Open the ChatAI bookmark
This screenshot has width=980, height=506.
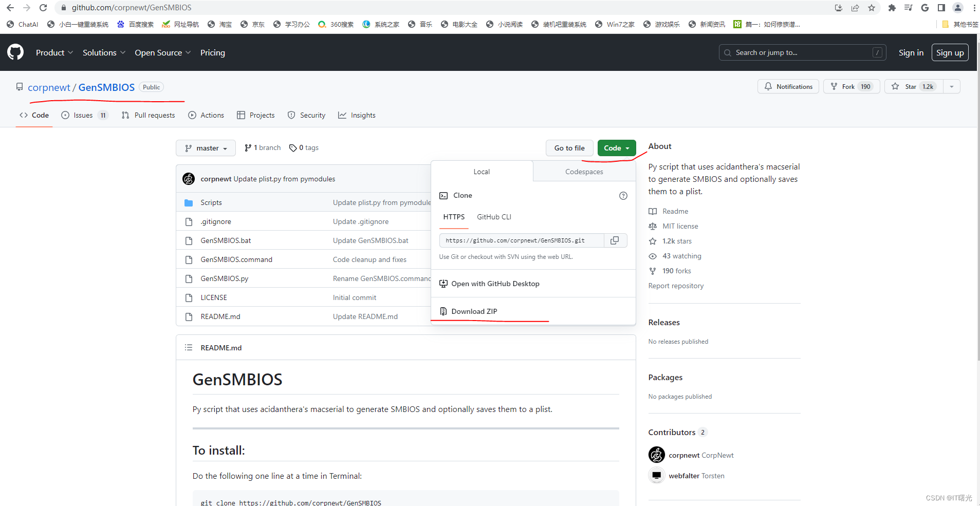(23, 24)
